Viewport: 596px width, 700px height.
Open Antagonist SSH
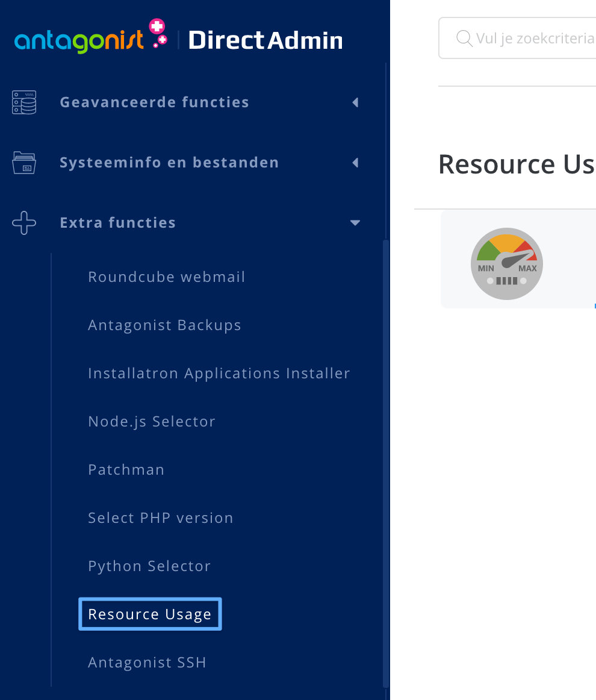(147, 663)
